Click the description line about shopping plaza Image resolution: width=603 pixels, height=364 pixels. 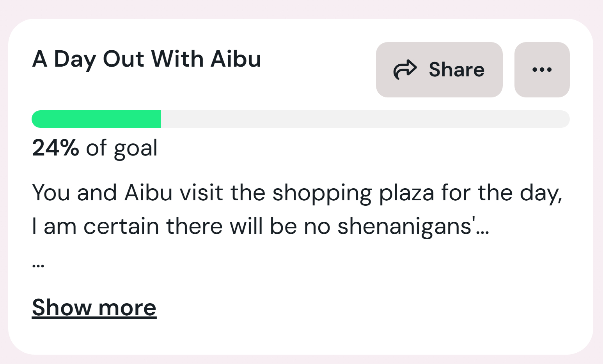coord(296,193)
